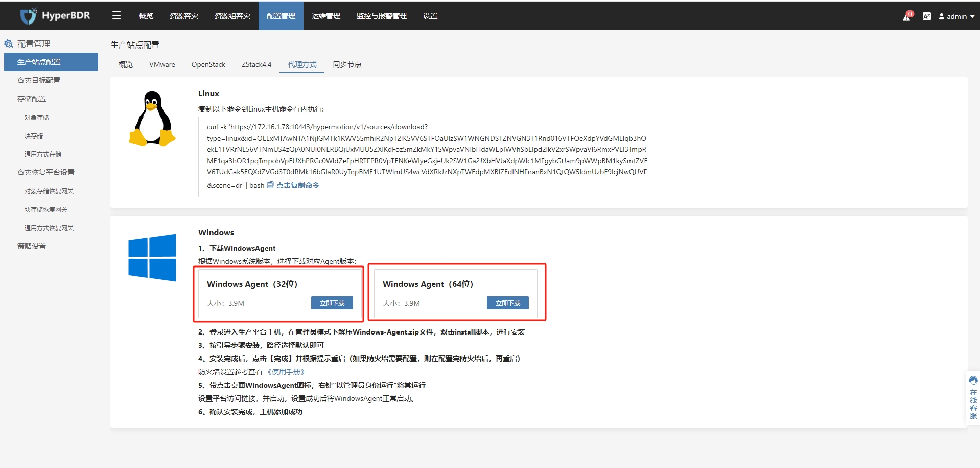Click the Windows logo icon
The height and width of the screenshot is (468, 980).
(152, 257)
